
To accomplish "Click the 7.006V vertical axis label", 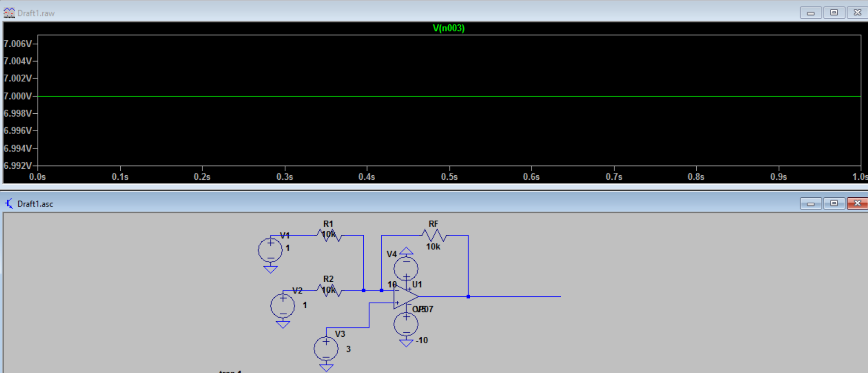I will 18,44.
